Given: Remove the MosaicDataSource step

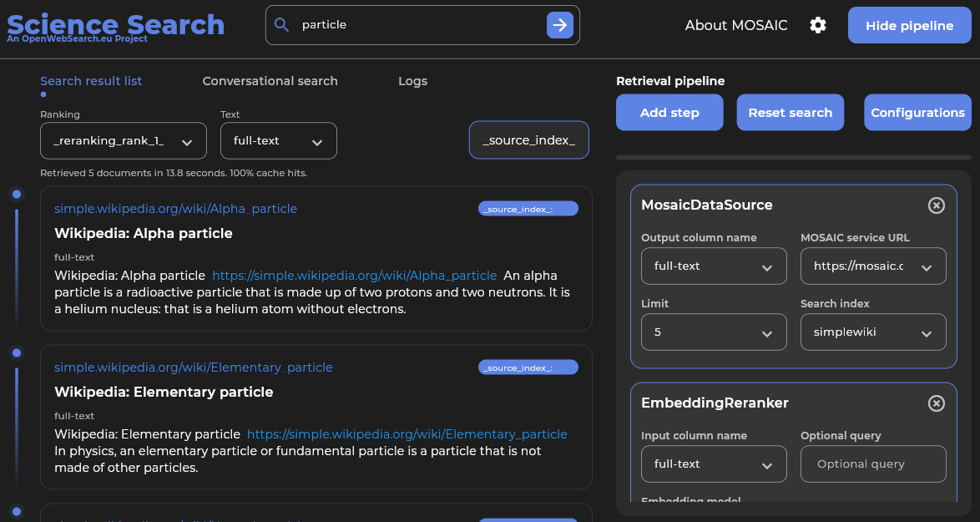Looking at the screenshot, I should (x=936, y=205).
